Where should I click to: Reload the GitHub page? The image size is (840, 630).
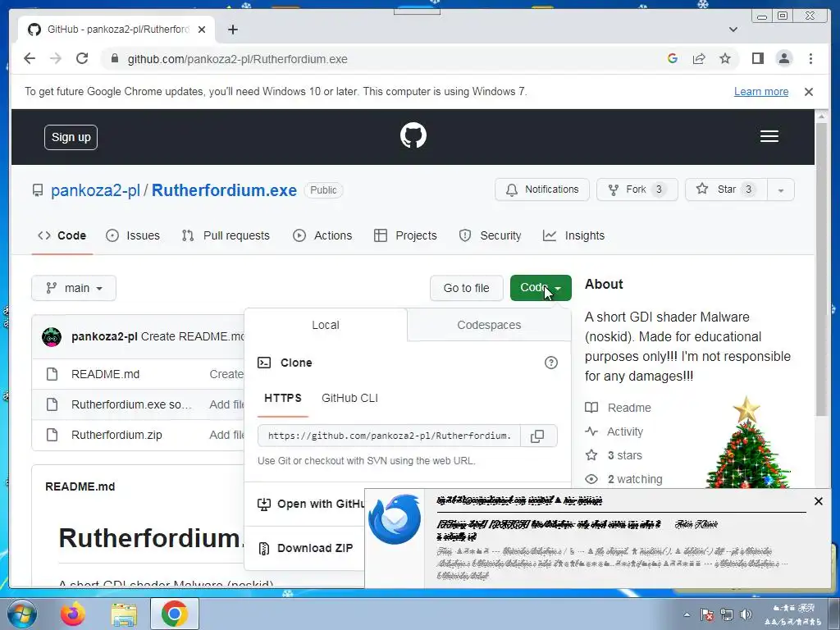tap(82, 58)
